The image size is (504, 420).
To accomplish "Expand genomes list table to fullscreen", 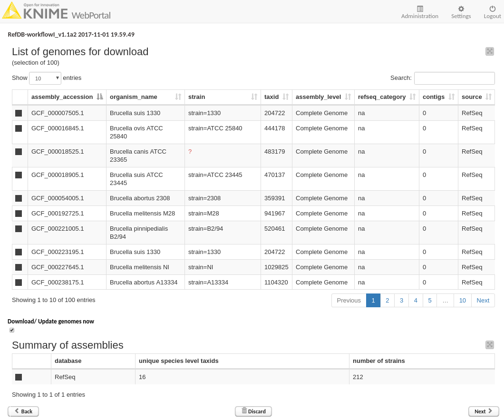I will (490, 51).
